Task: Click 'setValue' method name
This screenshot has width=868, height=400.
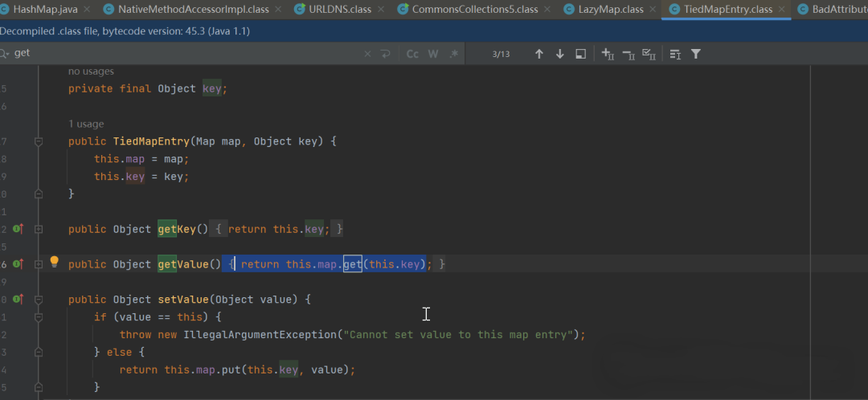Action: point(183,300)
